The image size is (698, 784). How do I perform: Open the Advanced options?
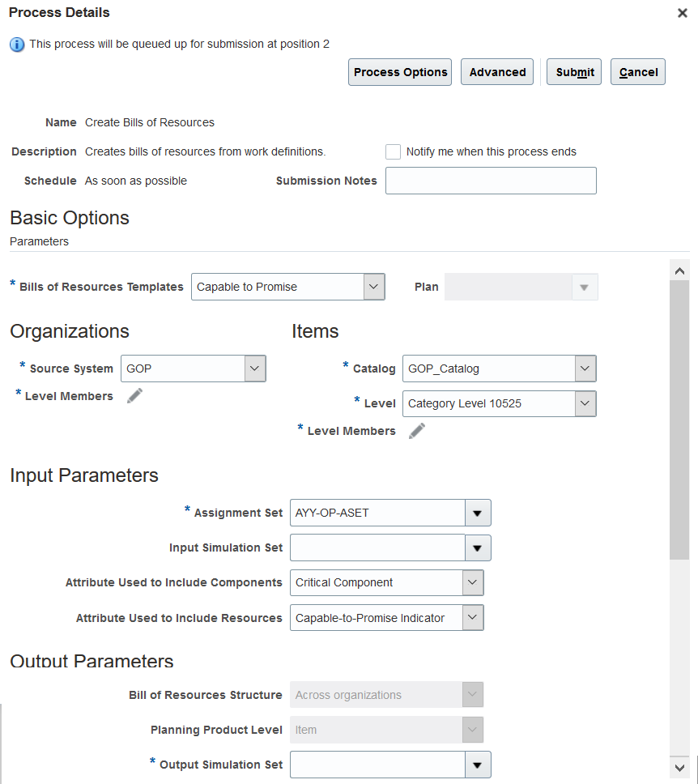click(497, 72)
